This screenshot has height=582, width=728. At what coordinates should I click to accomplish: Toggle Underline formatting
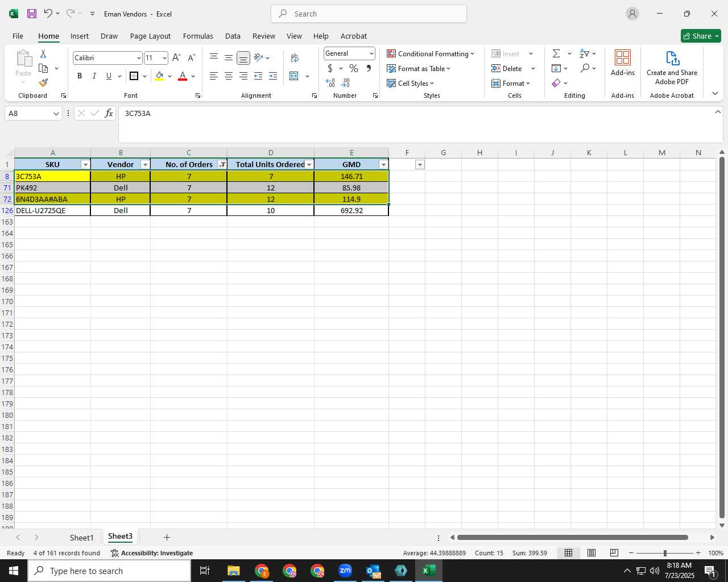(109, 76)
